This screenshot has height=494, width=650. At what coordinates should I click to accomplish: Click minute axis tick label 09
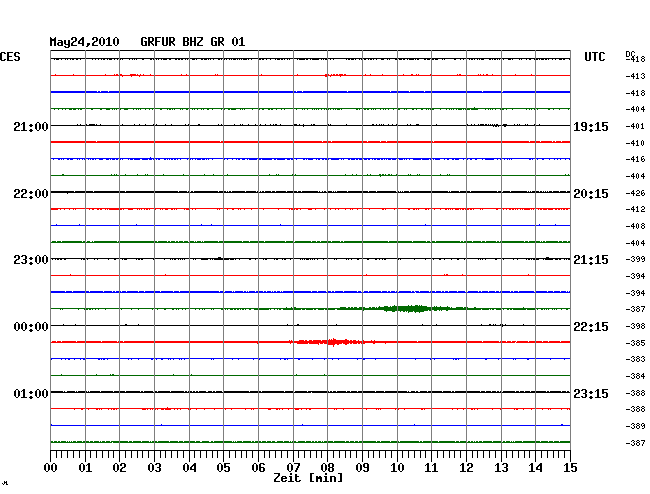coord(362,468)
